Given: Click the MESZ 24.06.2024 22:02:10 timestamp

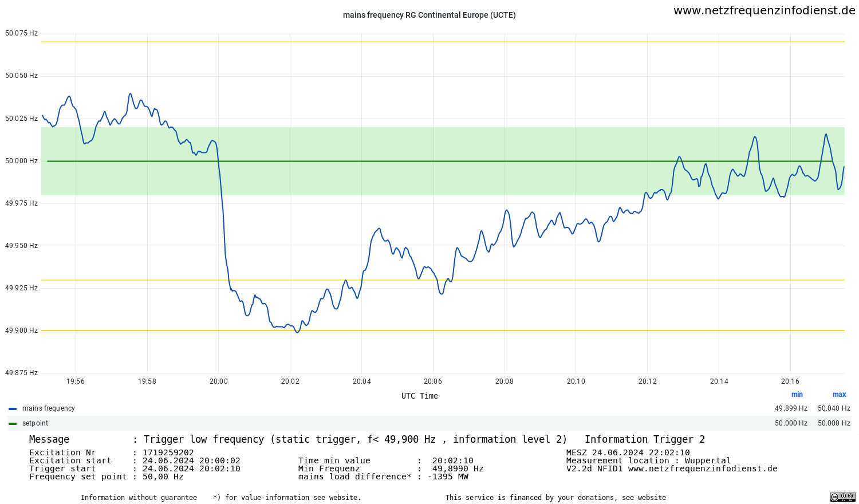Looking at the screenshot, I should tap(628, 452).
